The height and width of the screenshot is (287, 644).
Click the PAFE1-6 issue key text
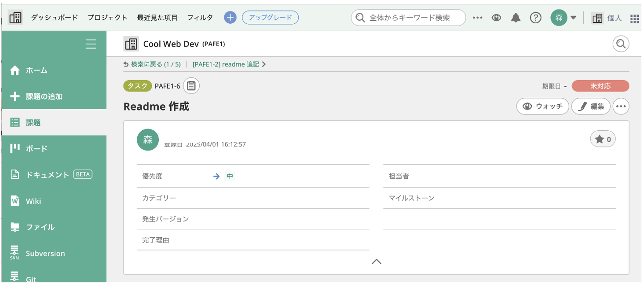tap(168, 86)
